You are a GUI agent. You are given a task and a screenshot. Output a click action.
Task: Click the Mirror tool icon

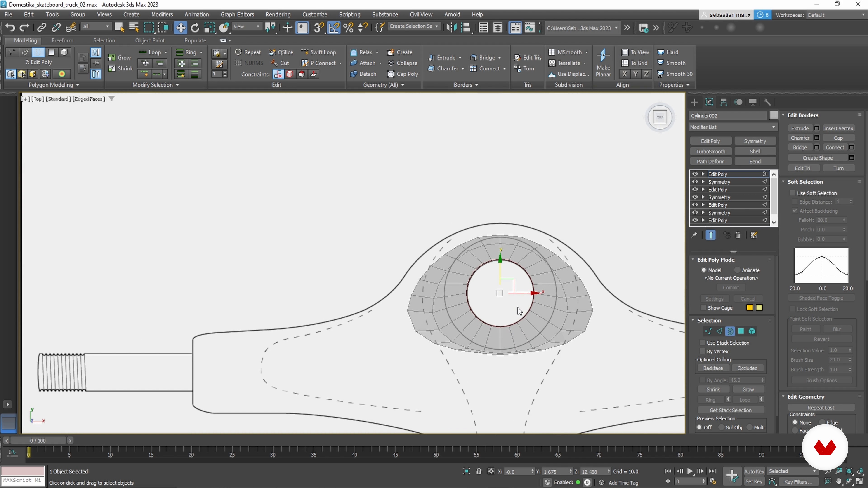tap(451, 28)
